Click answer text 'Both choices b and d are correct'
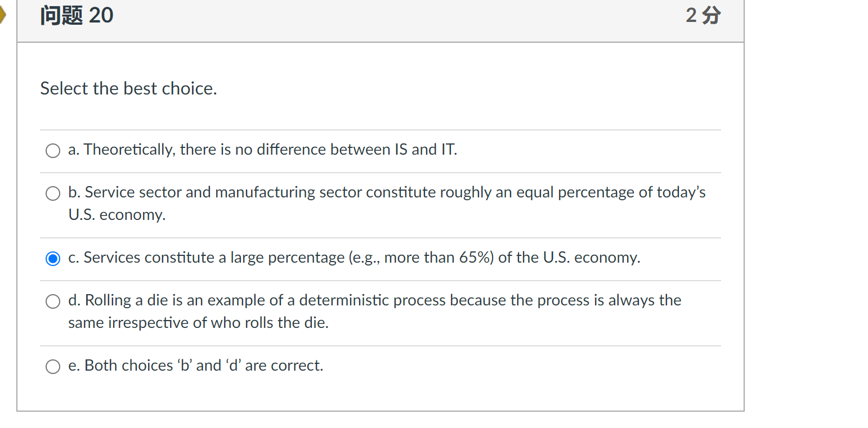The height and width of the screenshot is (428, 868). click(x=196, y=365)
